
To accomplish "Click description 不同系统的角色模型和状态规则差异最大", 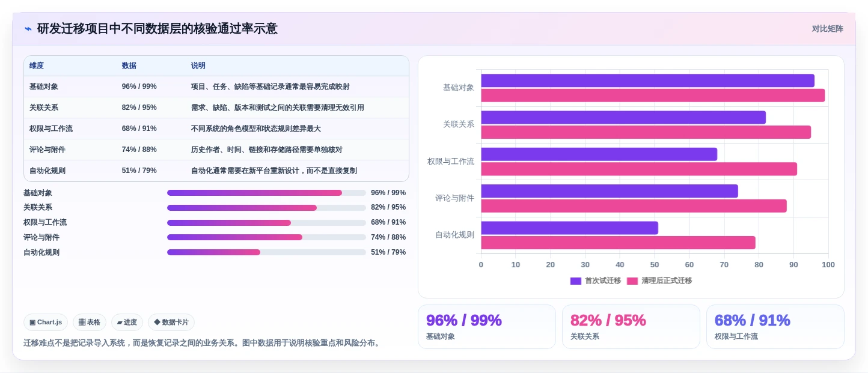I will coord(256,129).
